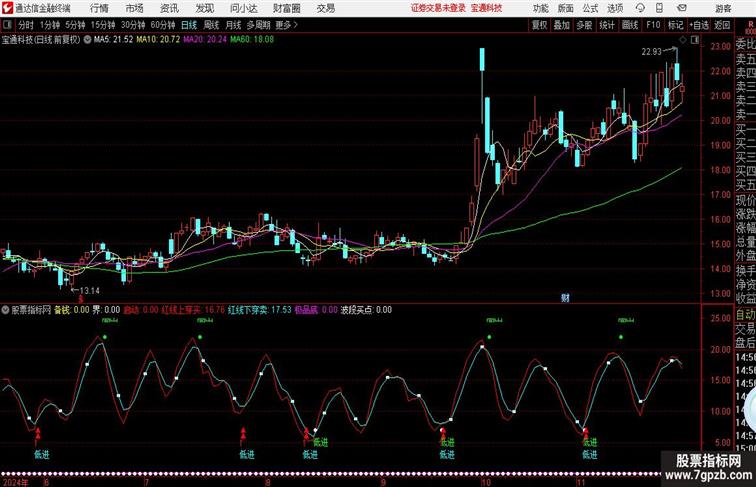Image resolution: width=756 pixels, height=487 pixels.
Task: Click the blue 财 marker on chart
Action: [565, 298]
